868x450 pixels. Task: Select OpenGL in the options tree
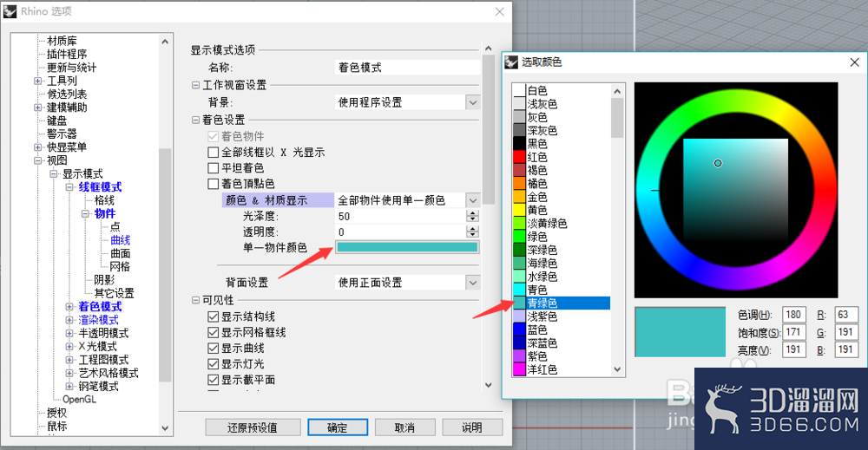[x=79, y=399]
